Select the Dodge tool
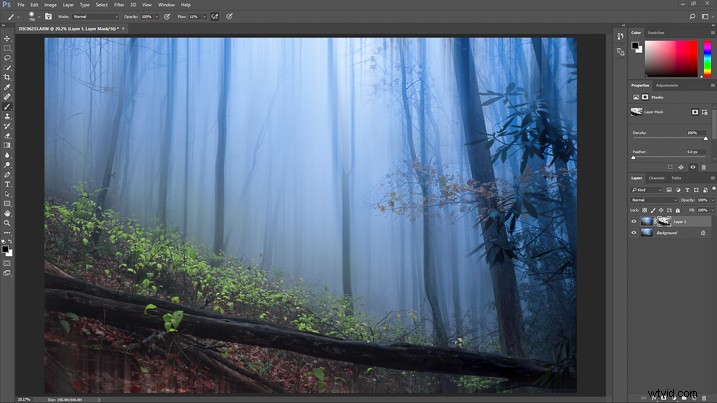The width and height of the screenshot is (717, 403). (7, 165)
